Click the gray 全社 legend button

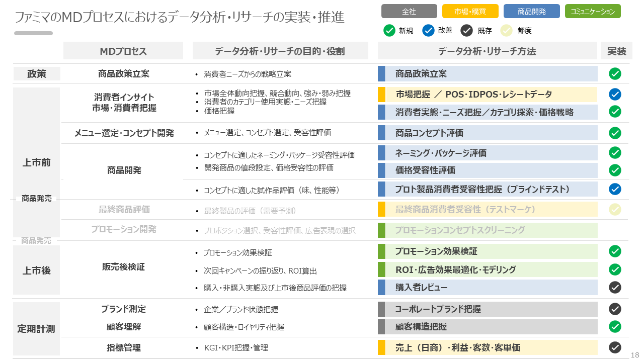click(409, 11)
